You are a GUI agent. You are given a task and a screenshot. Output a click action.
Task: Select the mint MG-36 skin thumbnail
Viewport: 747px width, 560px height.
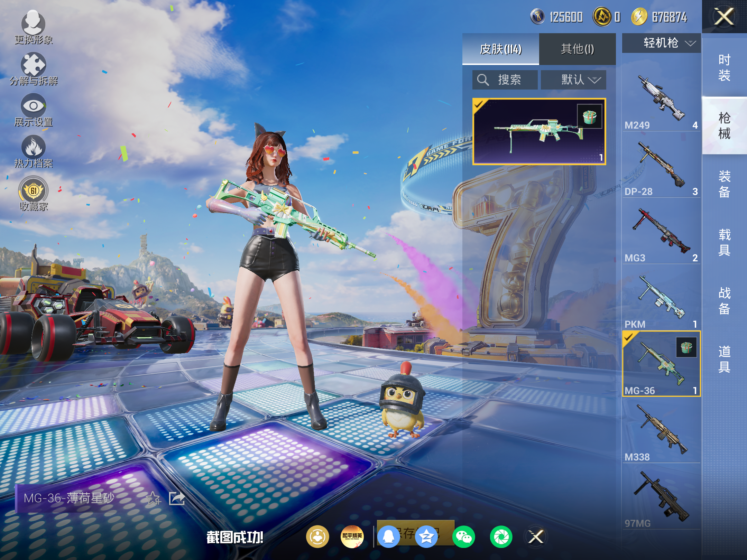(x=539, y=131)
